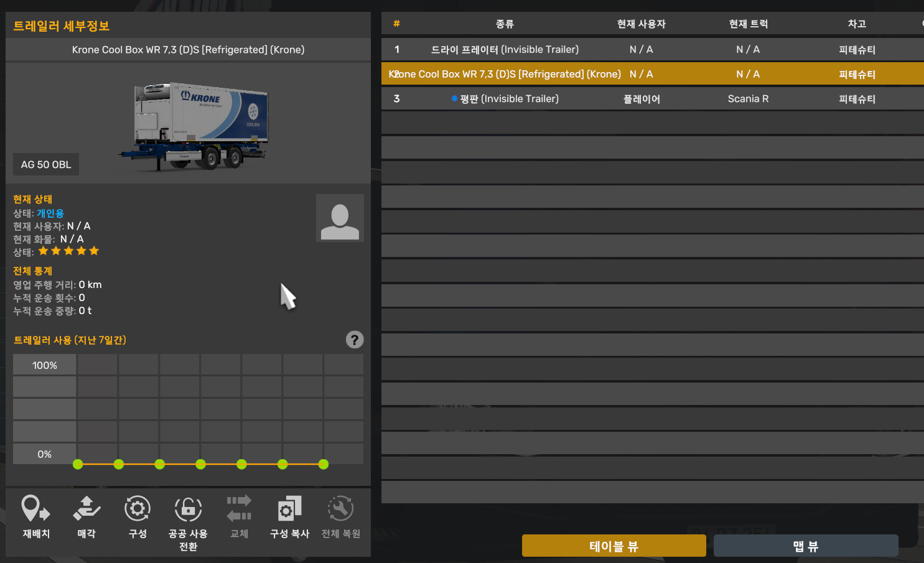924x563 pixels.
Task: Click the 플레이어 current user cell
Action: [642, 99]
